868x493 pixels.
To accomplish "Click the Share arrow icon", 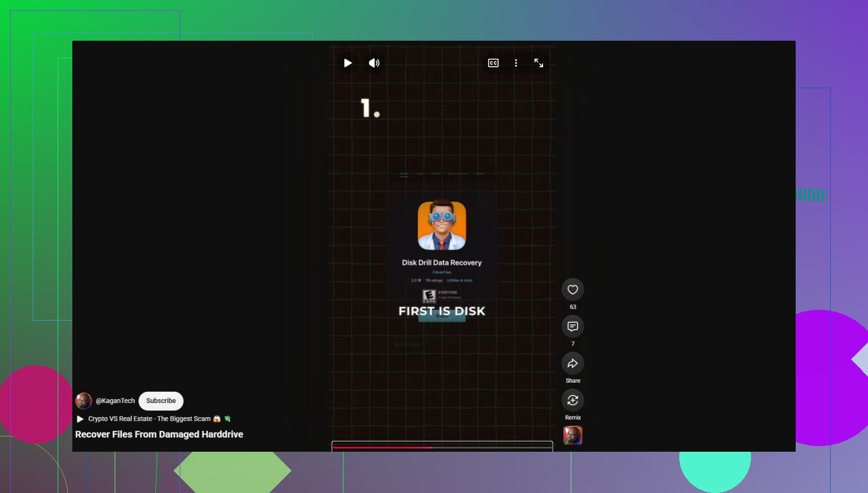I will [x=572, y=364].
